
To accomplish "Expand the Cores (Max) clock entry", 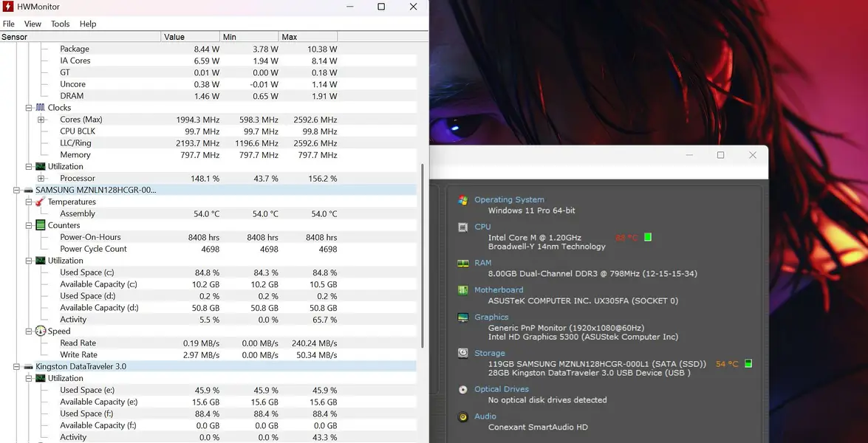I will 41,120.
